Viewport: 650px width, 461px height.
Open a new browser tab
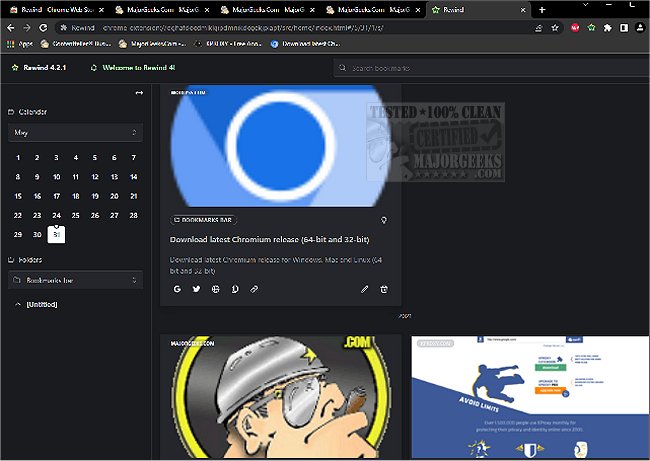[x=542, y=10]
